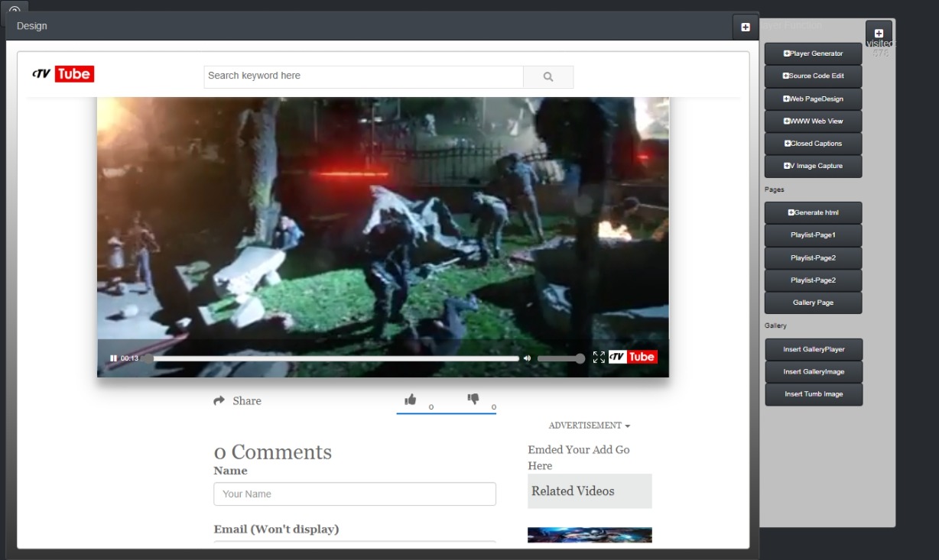Adjust the volume slider in the player

560,358
